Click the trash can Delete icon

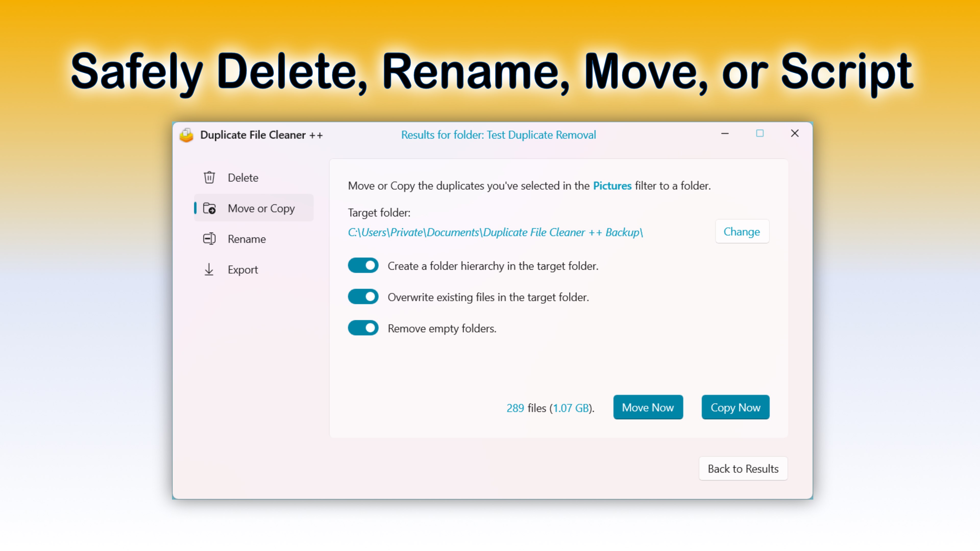[x=209, y=178]
